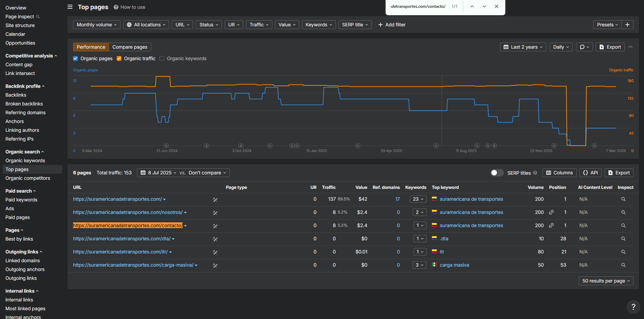Click the plus icon next to Presets
644x319 pixels.
click(x=627, y=25)
